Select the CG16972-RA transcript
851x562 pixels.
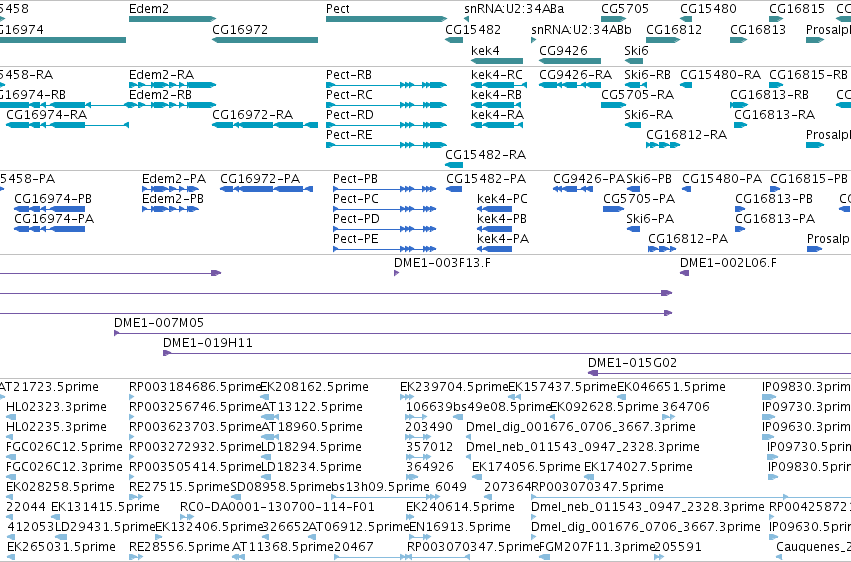tap(265, 125)
